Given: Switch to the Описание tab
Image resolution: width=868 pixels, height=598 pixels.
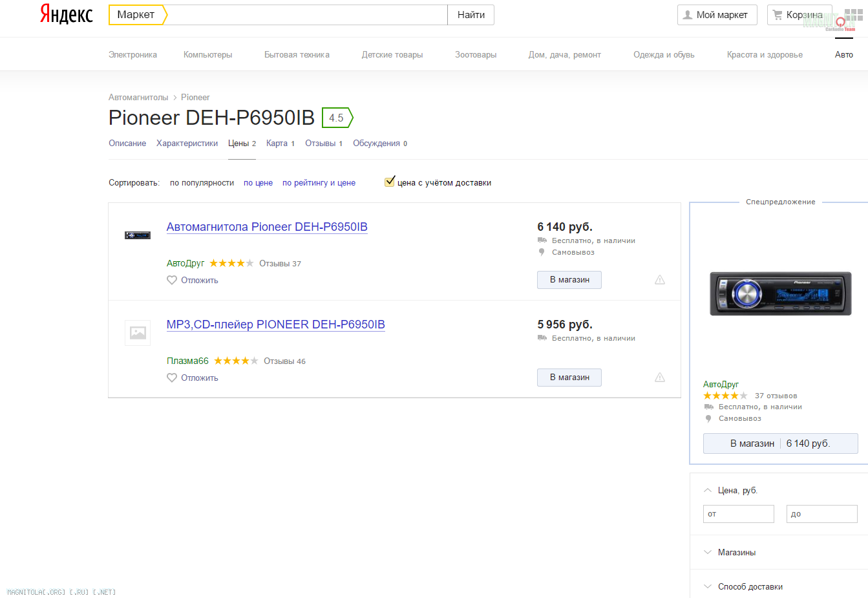Looking at the screenshot, I should click(127, 144).
